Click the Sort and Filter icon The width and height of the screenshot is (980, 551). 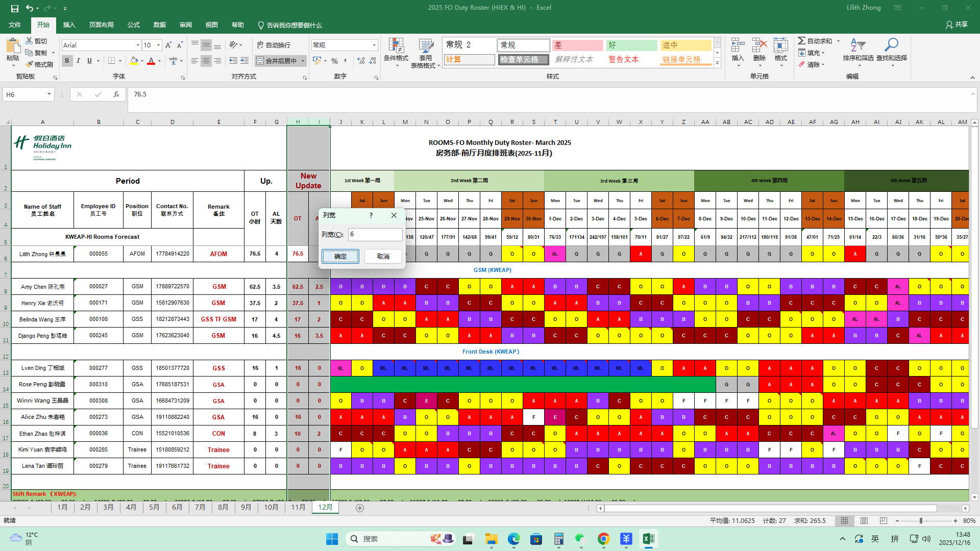[857, 46]
